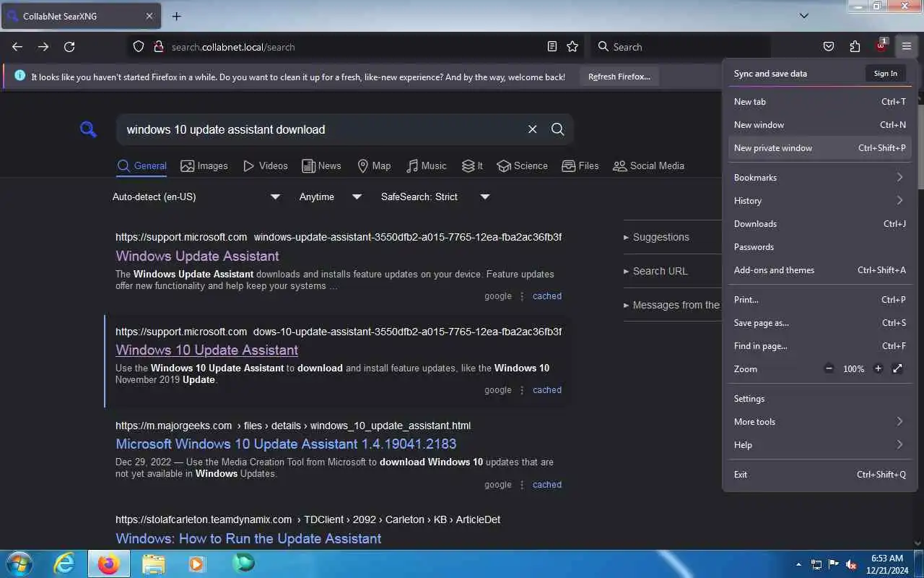Screen dimensions: 924x578
Task: Go back with the browser back arrow
Action: click(17, 47)
